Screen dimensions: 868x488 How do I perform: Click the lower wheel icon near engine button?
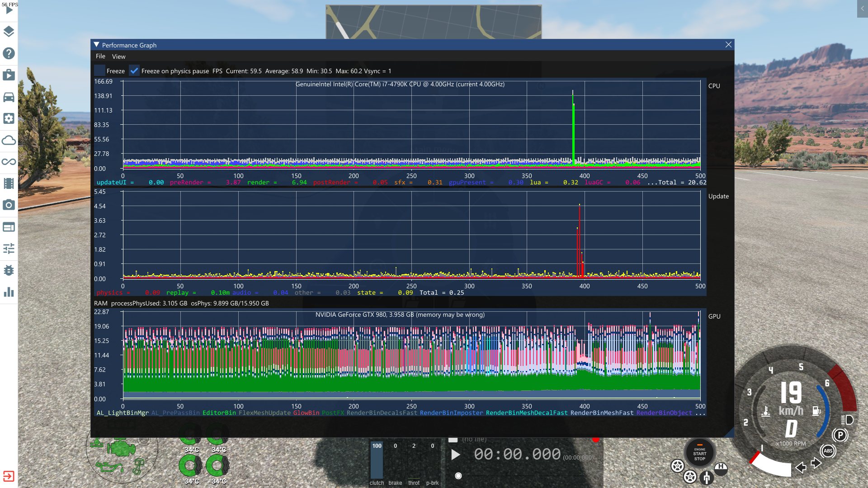coord(690,477)
